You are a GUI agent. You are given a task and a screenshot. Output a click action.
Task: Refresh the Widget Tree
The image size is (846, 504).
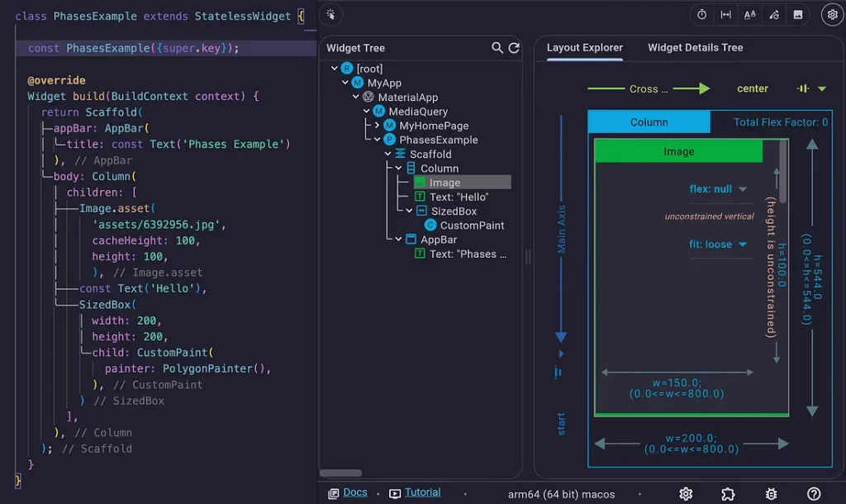(514, 48)
